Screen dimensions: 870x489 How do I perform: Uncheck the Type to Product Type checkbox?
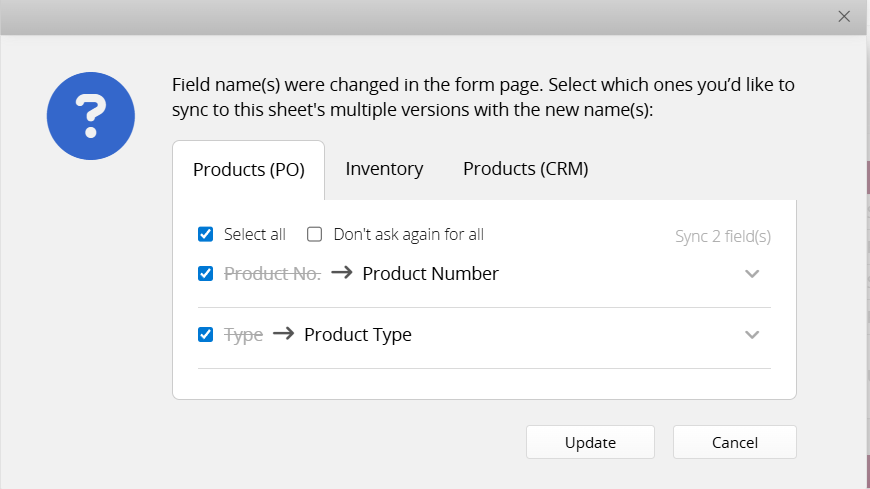pyautogui.click(x=205, y=335)
